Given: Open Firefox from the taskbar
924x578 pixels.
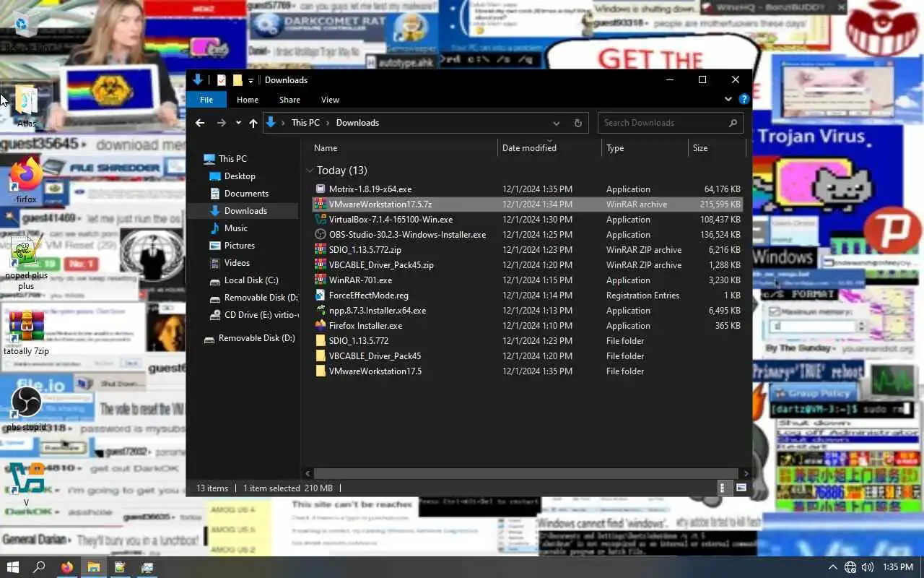Looking at the screenshot, I should 67,567.
